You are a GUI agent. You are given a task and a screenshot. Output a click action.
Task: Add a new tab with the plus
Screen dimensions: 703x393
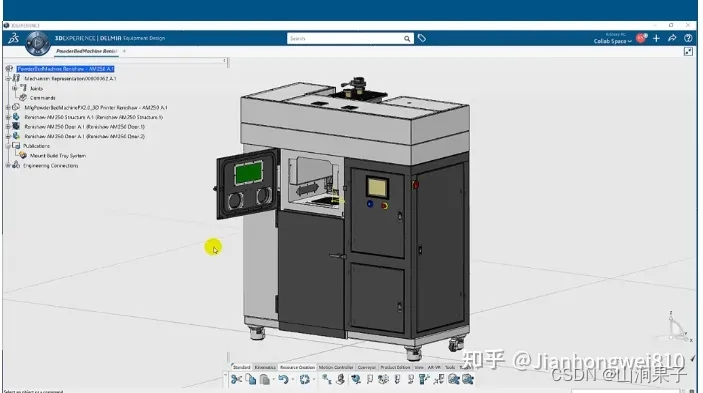[124, 51]
